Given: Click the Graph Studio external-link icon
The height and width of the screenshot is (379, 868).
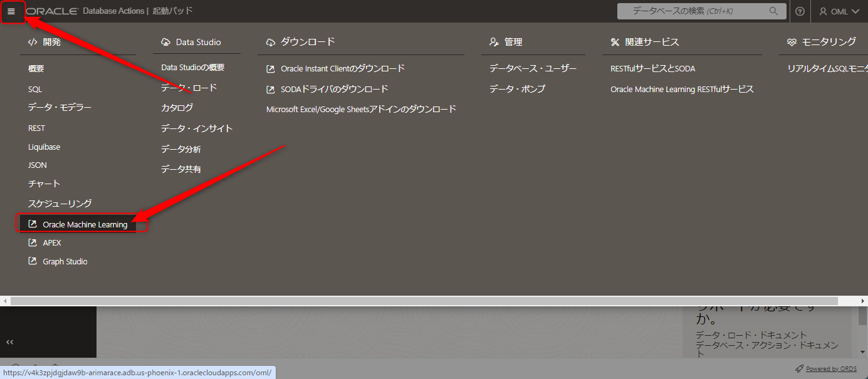Looking at the screenshot, I should (33, 261).
